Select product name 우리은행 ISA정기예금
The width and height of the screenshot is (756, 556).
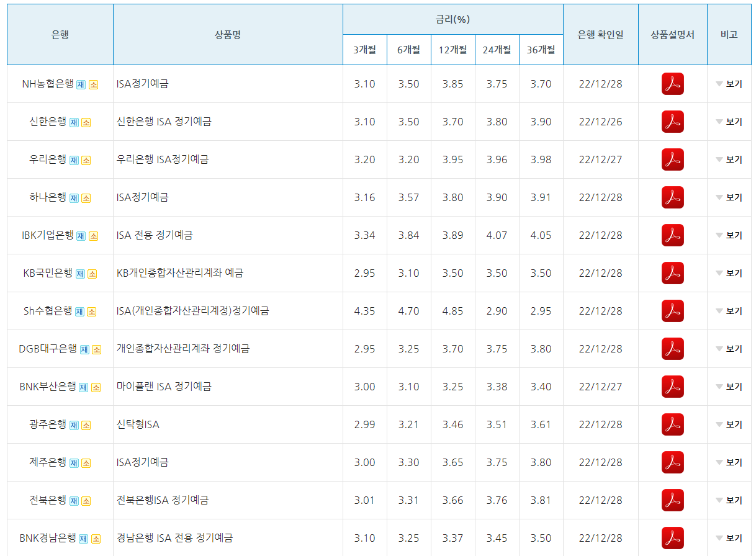(x=163, y=159)
